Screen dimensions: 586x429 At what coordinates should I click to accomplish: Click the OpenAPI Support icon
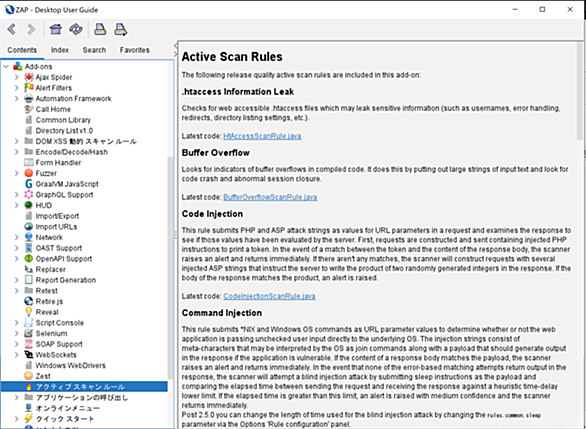29,259
